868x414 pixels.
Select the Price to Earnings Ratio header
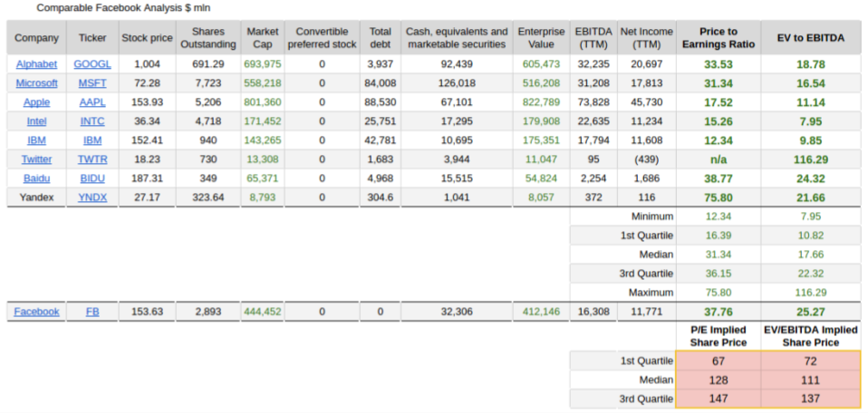click(x=719, y=38)
